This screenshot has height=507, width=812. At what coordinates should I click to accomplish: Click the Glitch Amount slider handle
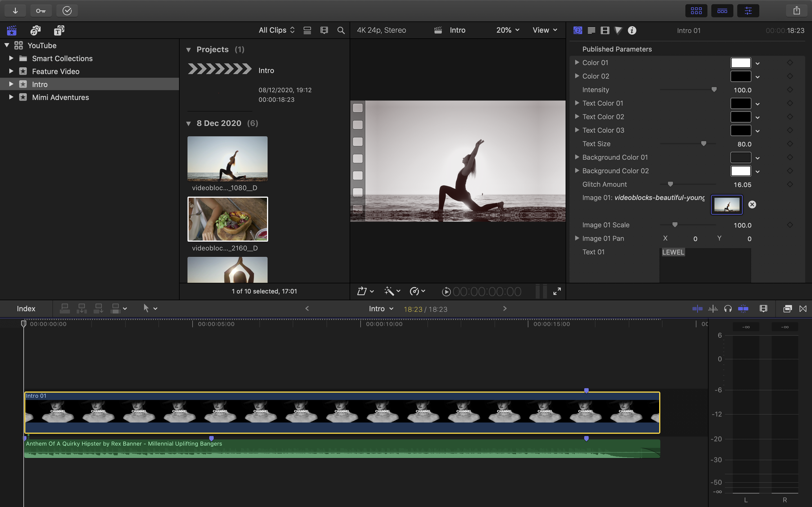point(670,184)
